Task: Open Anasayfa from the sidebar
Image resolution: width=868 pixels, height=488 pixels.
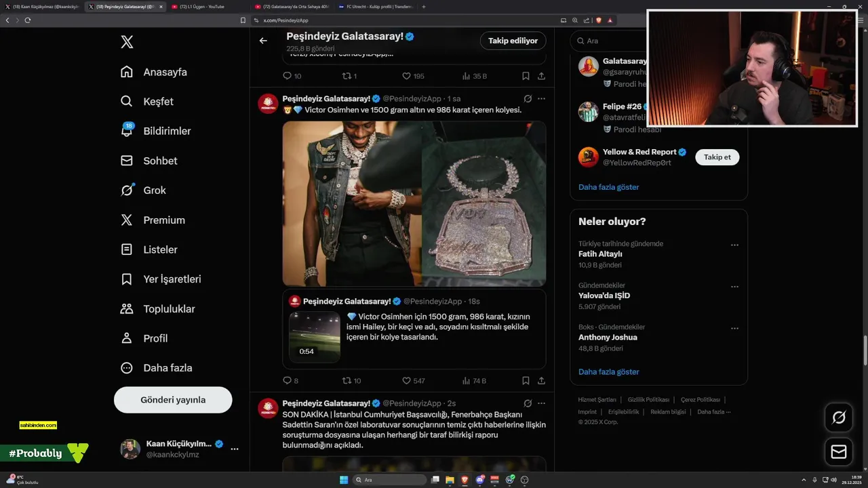Action: (154, 72)
